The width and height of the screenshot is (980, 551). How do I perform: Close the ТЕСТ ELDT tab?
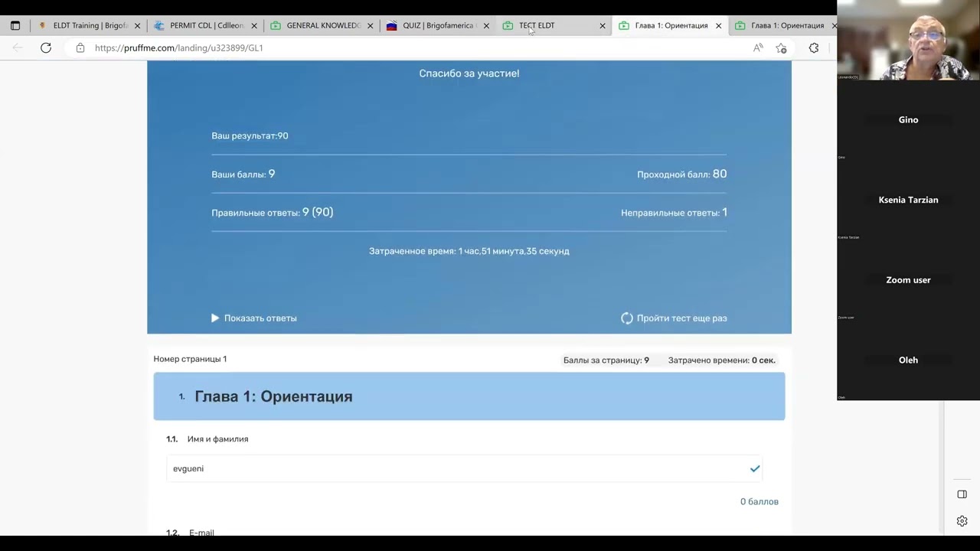pyautogui.click(x=603, y=25)
